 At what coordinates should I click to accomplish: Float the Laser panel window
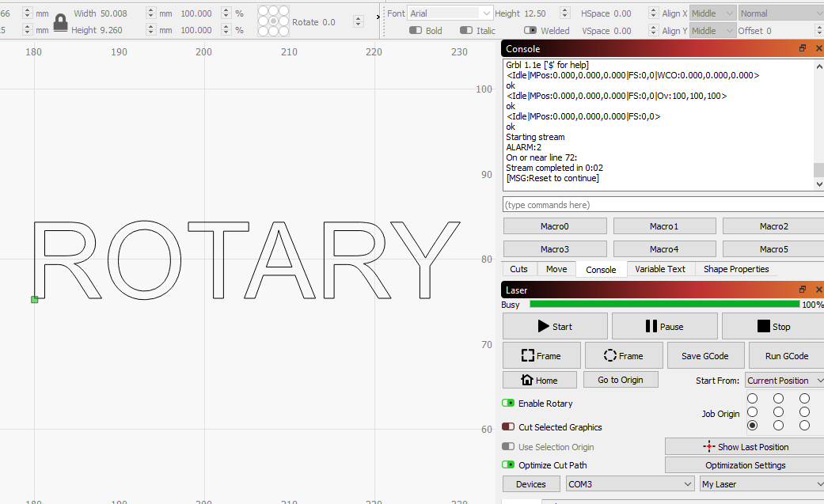pos(803,290)
